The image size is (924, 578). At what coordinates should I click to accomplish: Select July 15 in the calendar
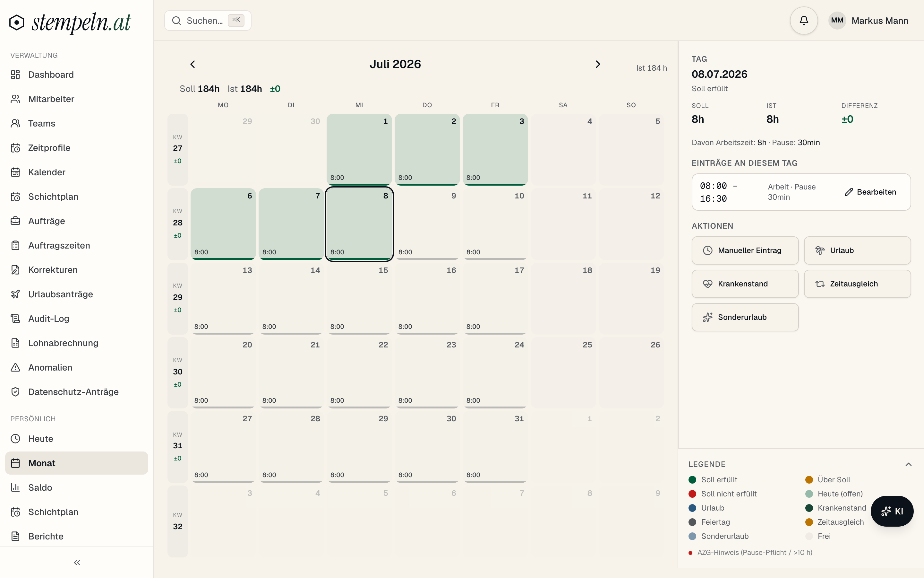(x=359, y=299)
